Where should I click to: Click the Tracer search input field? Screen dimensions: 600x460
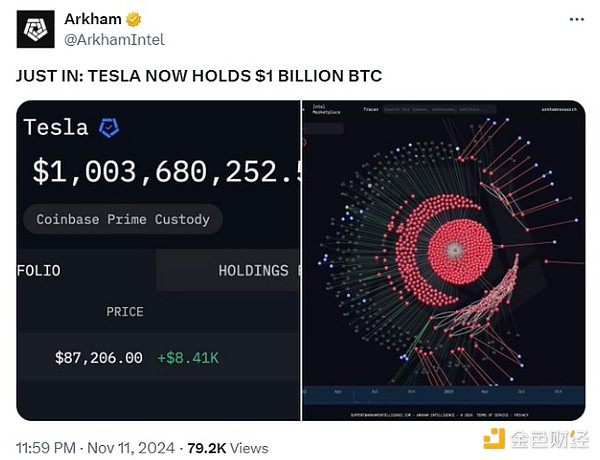point(440,109)
